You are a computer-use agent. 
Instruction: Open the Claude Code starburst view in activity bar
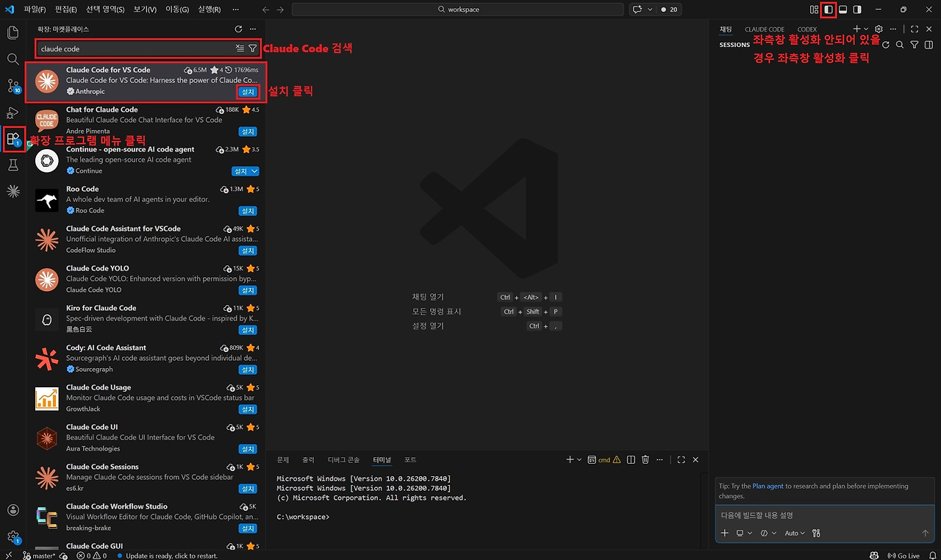coord(12,192)
